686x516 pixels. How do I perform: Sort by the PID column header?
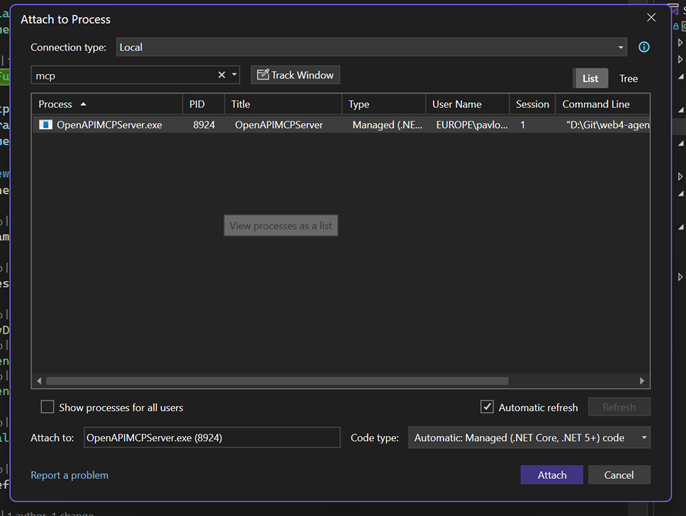click(203, 104)
